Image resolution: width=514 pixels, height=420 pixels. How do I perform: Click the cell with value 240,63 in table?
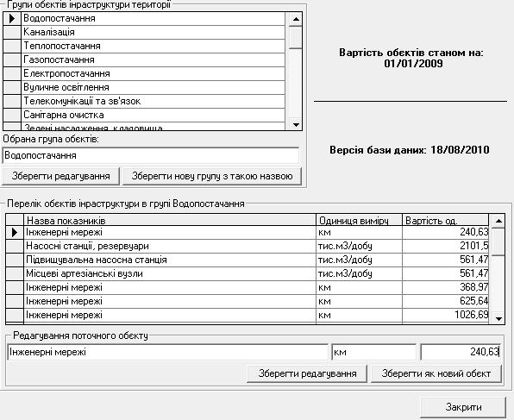pyautogui.click(x=446, y=233)
